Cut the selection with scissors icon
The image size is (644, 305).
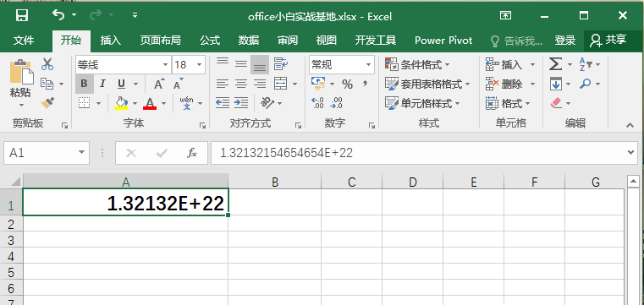click(x=47, y=64)
